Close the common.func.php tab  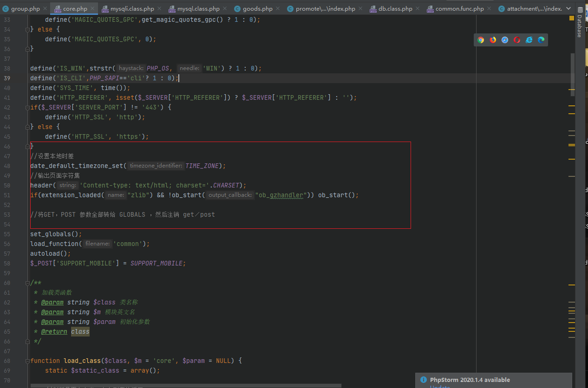(x=490, y=9)
